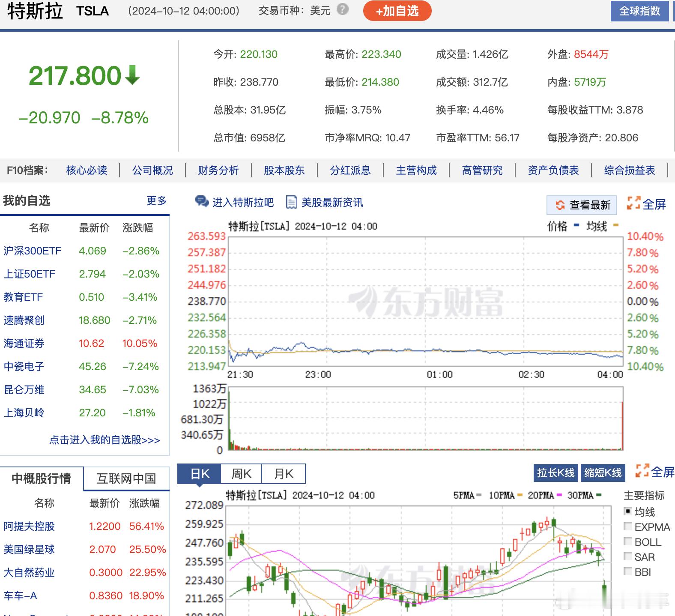Click the 价格 blue legend marker
Image resolution: width=675 pixels, height=616 pixels.
(576, 225)
